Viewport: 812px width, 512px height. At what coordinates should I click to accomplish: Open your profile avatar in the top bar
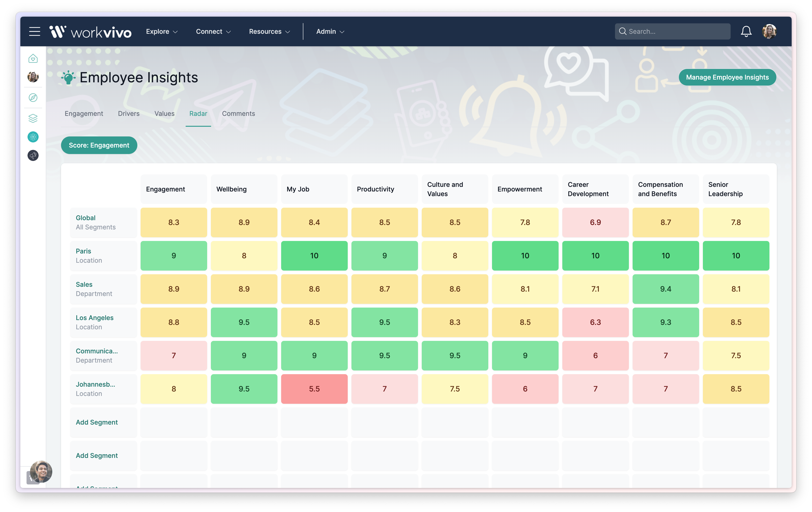point(769,31)
